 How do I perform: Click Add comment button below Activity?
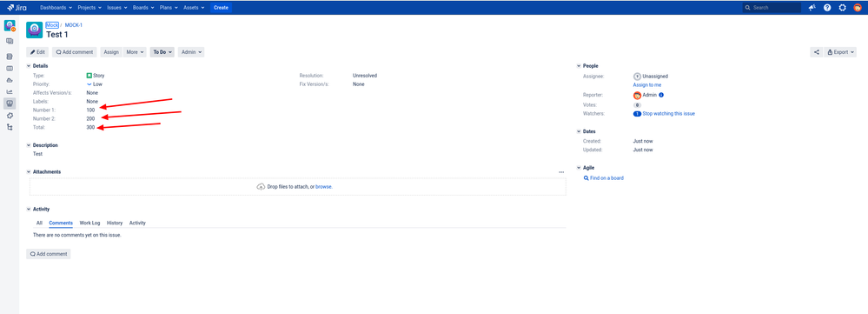coord(48,254)
